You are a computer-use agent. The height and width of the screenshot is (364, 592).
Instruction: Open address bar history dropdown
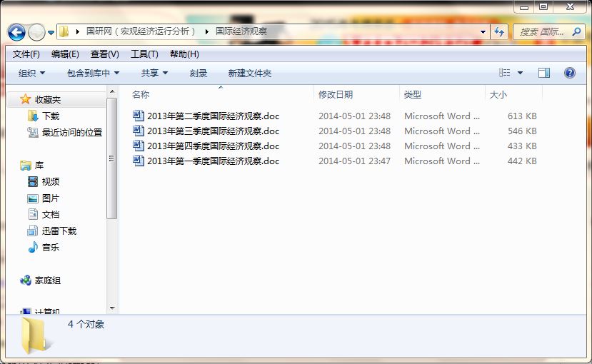483,32
